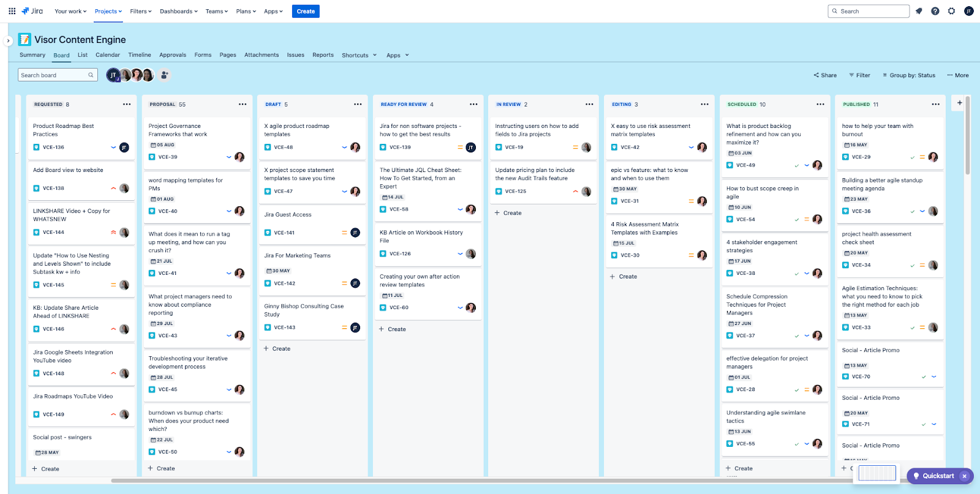Open the Proposal column three-dot menu
980x494 pixels.
click(243, 104)
